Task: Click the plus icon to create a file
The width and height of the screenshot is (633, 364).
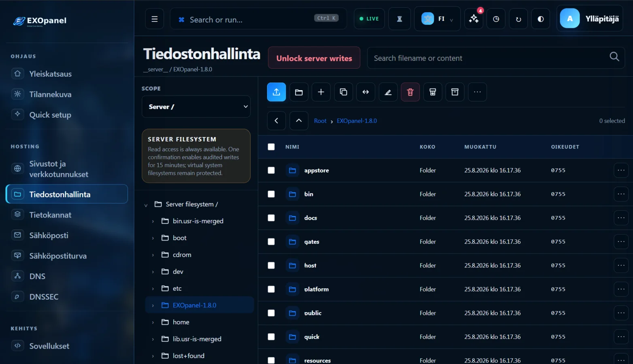Action: tap(321, 92)
